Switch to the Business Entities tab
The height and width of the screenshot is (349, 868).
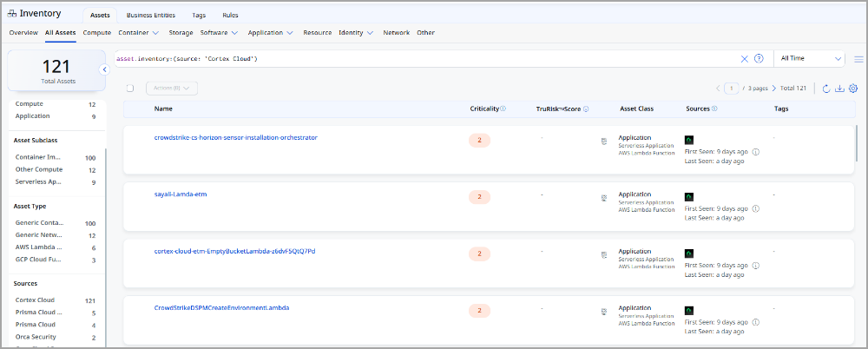150,15
